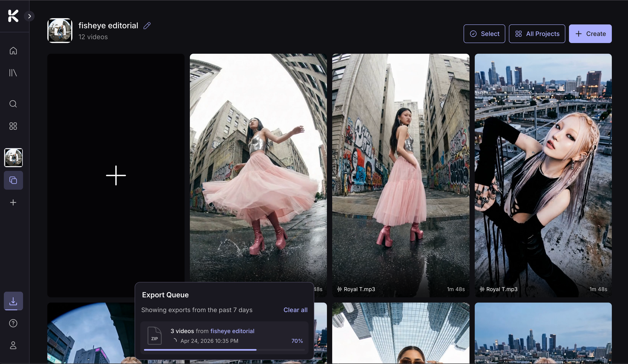Open the user profile icon
Screen dimensions: 628x364
click(x=13, y=345)
